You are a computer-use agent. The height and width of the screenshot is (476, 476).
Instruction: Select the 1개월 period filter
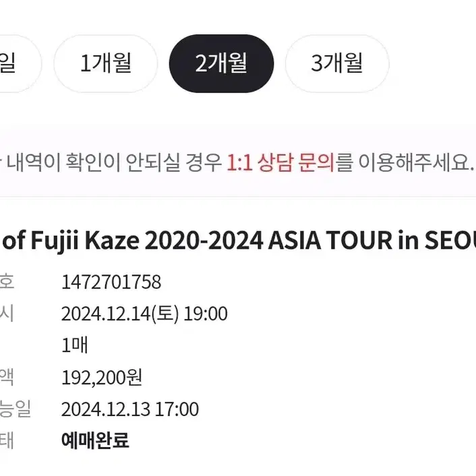pyautogui.click(x=106, y=63)
